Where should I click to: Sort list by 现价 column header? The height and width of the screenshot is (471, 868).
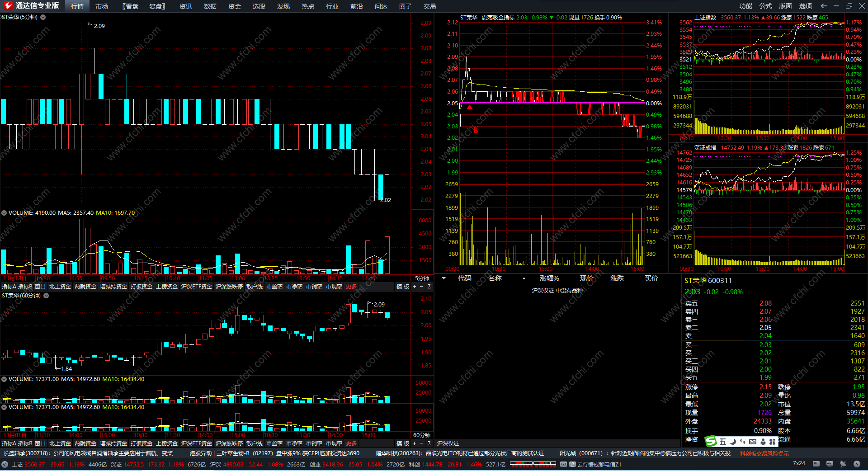click(587, 278)
